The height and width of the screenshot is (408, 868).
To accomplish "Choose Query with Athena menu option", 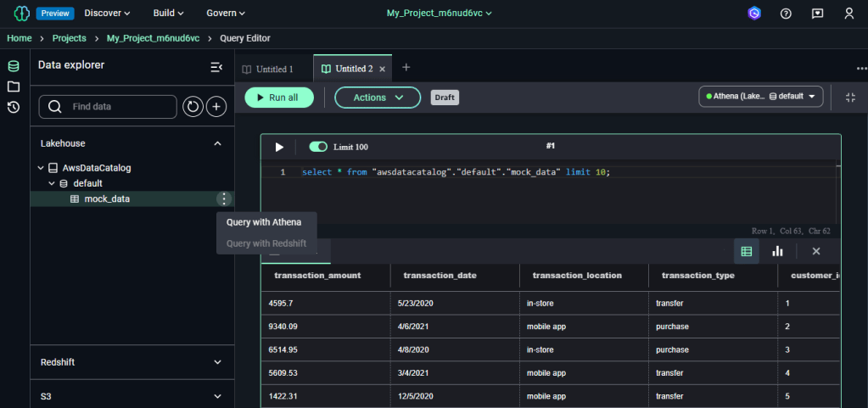I will (264, 222).
